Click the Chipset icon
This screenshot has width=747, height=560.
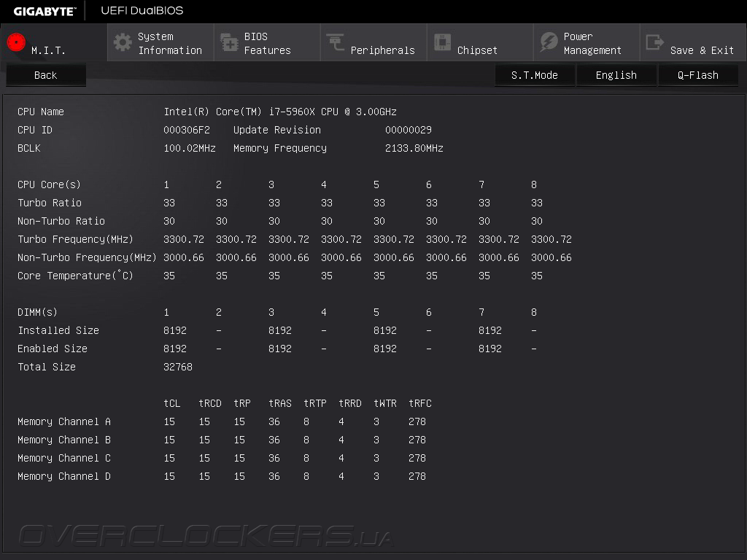point(442,42)
